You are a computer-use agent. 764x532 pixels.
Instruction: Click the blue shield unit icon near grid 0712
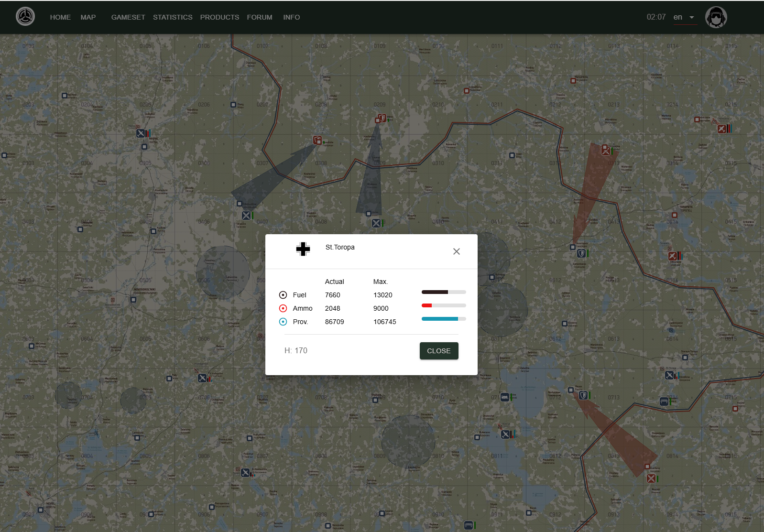pyautogui.click(x=583, y=395)
